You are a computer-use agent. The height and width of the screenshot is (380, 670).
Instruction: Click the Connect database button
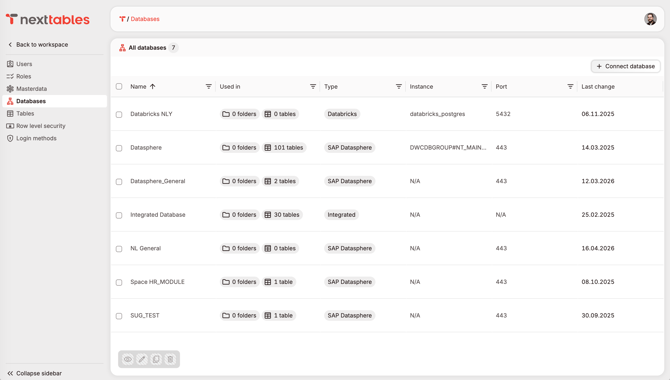(626, 66)
